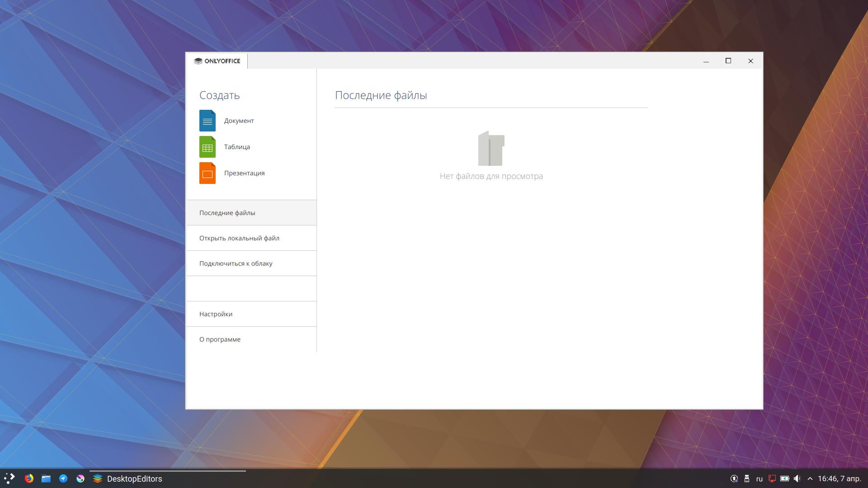The height and width of the screenshot is (488, 868).
Task: Show О программе information
Action: (x=220, y=339)
